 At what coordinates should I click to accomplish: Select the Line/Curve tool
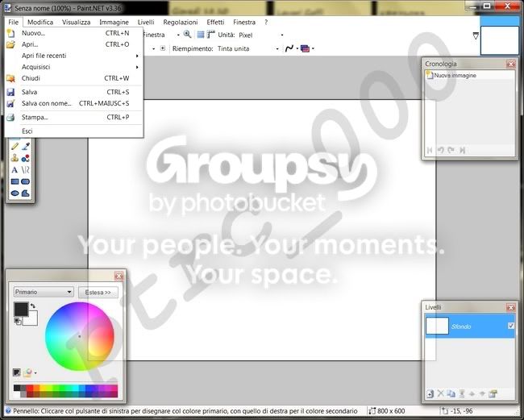click(x=26, y=170)
